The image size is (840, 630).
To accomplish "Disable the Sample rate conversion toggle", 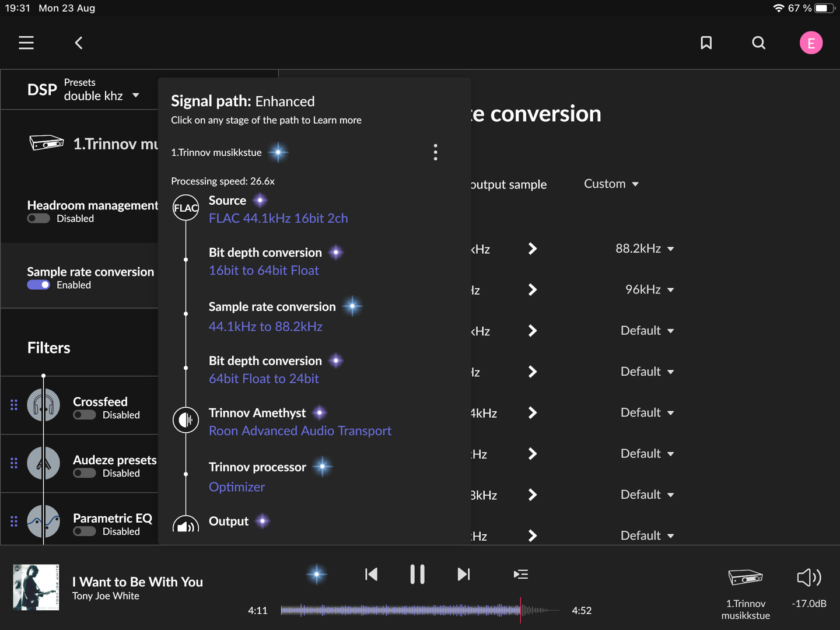I will (38, 285).
